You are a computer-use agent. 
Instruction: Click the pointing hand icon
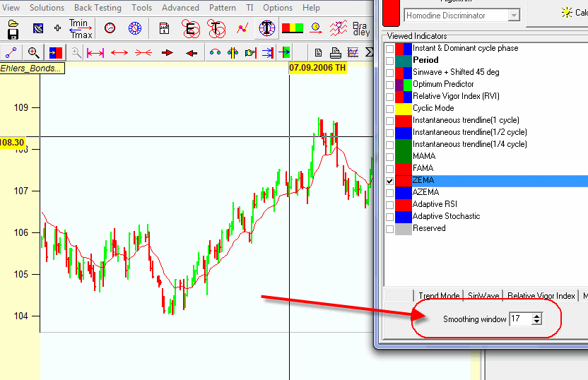pos(250,53)
